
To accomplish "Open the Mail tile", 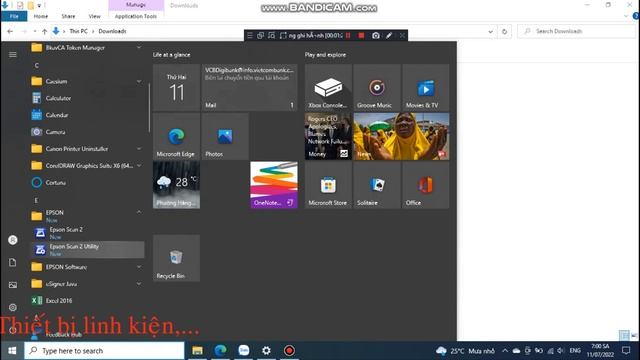I will pyautogui.click(x=249, y=87).
